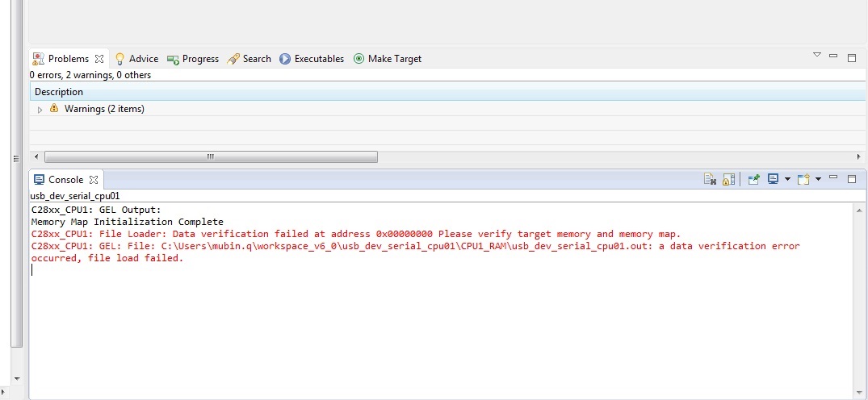
Task: Open the Display Selected Console dropdown arrow
Action: point(787,179)
